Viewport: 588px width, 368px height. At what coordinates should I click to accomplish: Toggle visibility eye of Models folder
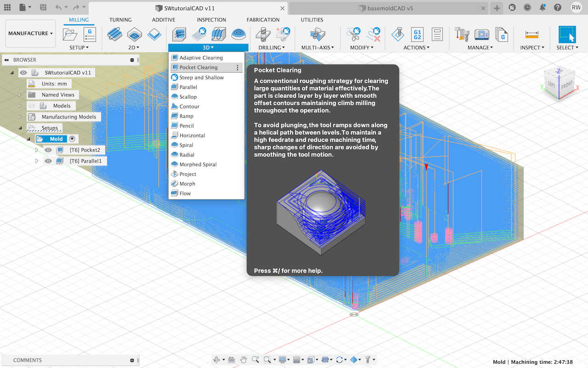pyautogui.click(x=32, y=106)
